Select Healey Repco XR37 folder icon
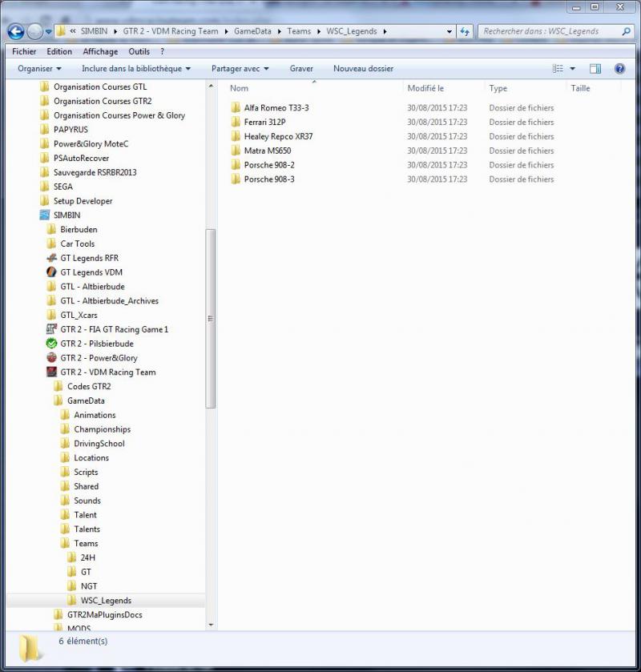 (x=236, y=136)
